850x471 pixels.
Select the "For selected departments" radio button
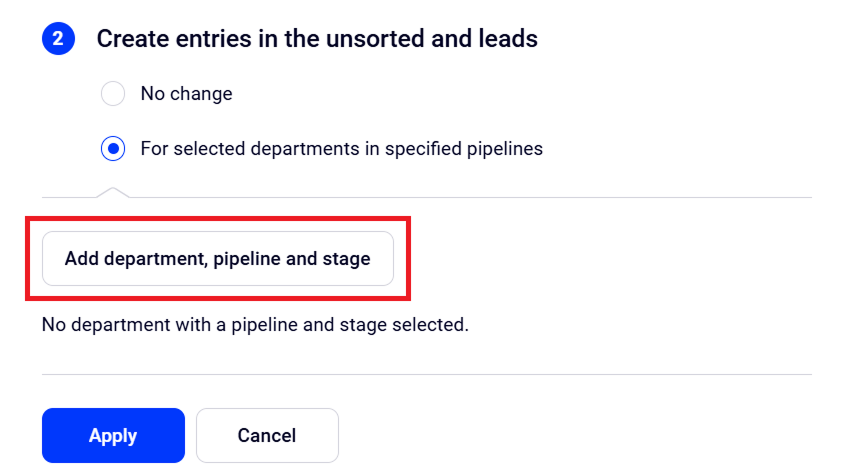pyautogui.click(x=113, y=149)
